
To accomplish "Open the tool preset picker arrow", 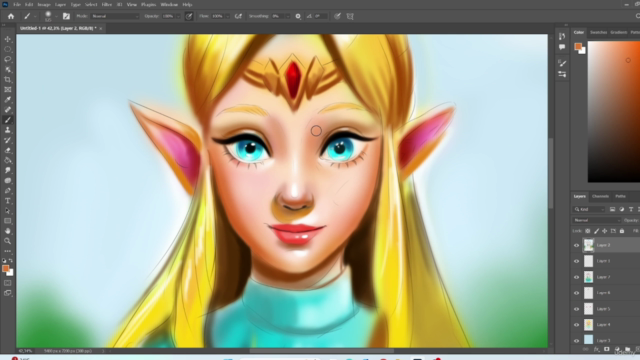I will coord(35,16).
